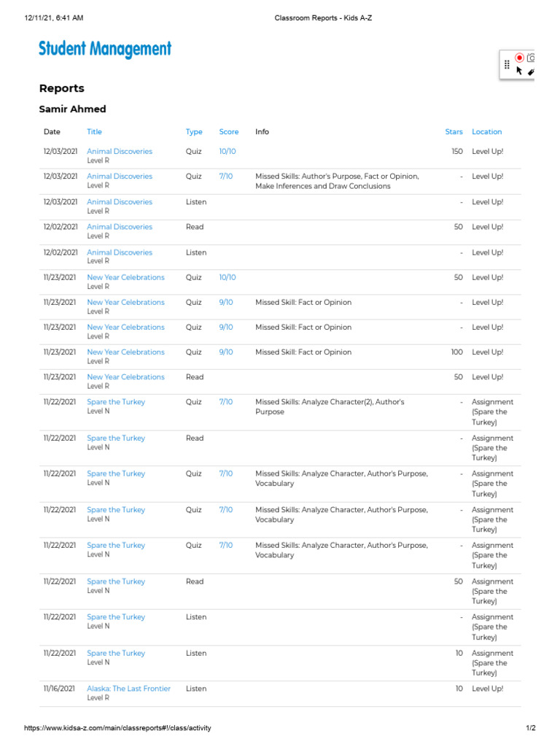The width and height of the screenshot is (560, 747).
Task: Open the New Year Celebrations Read entry
Action: tap(125, 377)
